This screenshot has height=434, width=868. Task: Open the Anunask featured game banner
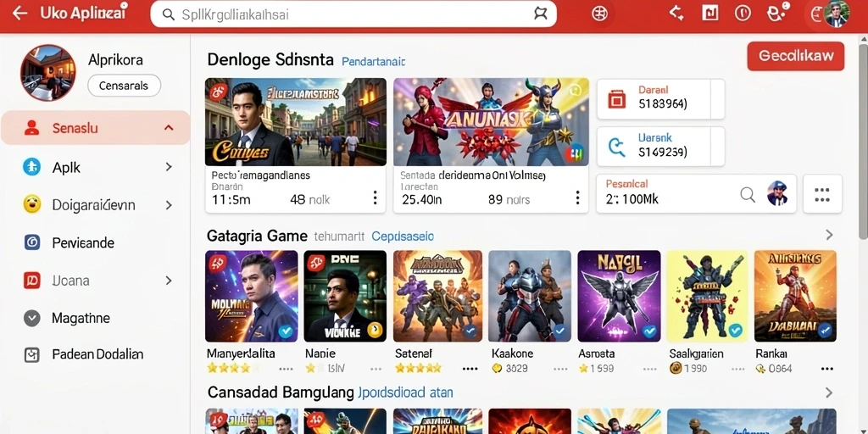pyautogui.click(x=491, y=122)
